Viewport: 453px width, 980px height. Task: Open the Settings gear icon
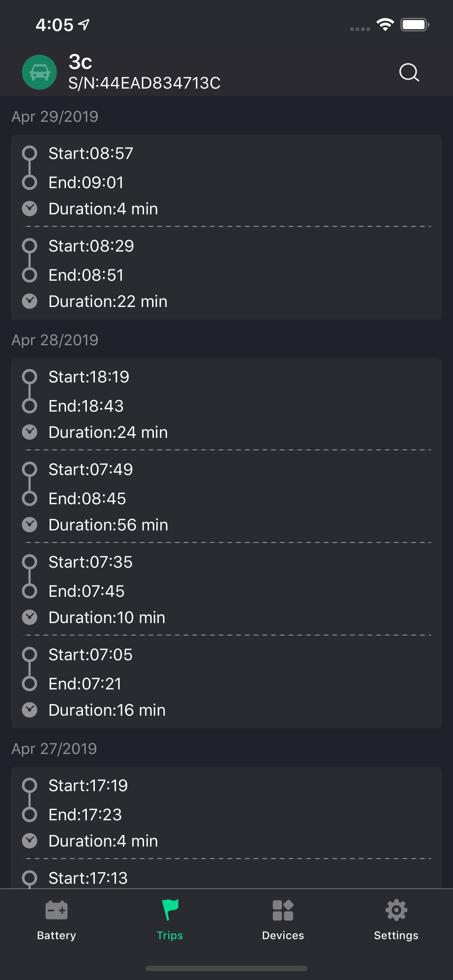point(396,910)
